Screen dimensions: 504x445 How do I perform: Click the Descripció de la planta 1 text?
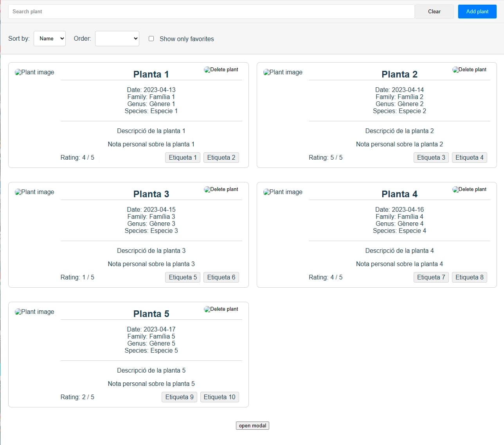[x=151, y=131]
